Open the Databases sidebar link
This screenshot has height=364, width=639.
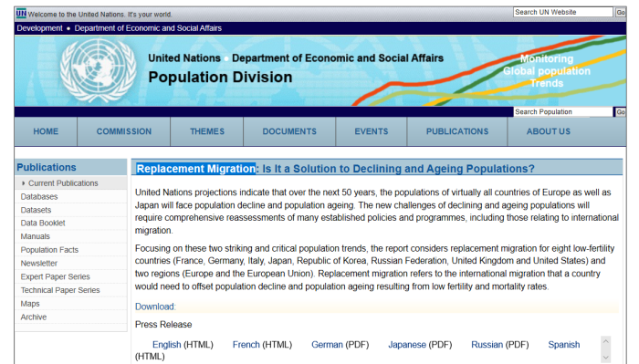39,197
